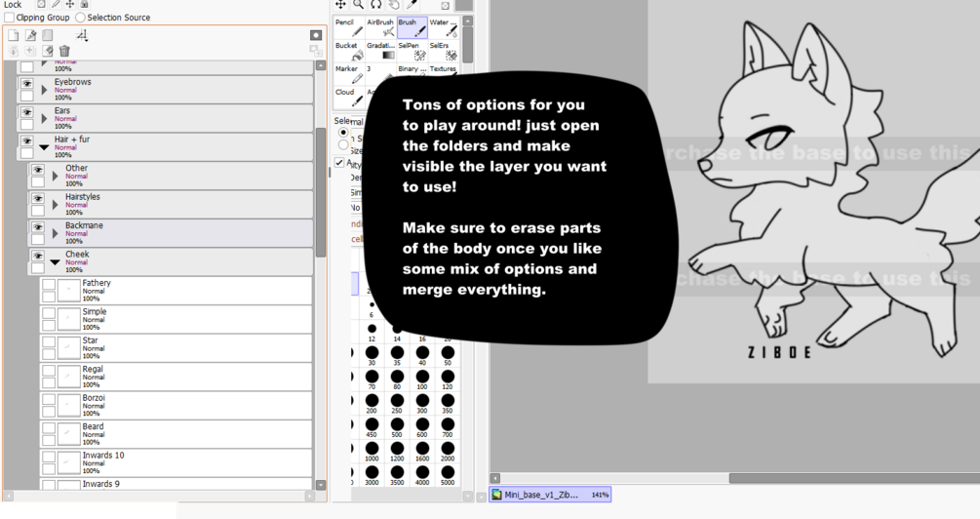
Task: Select the Cloud brush tool
Action: point(349,97)
